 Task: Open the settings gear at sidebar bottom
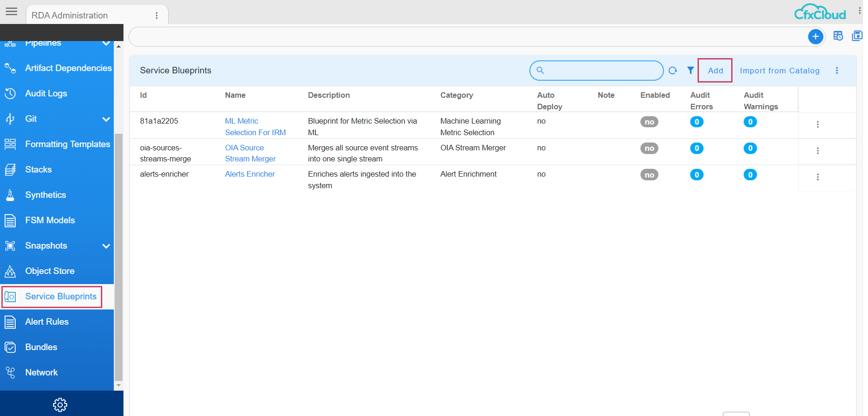tap(60, 404)
